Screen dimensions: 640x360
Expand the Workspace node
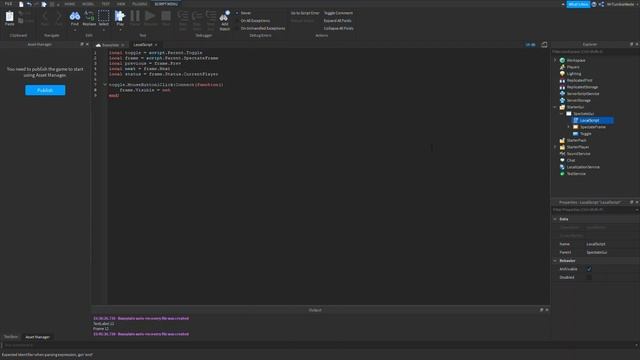coord(555,60)
